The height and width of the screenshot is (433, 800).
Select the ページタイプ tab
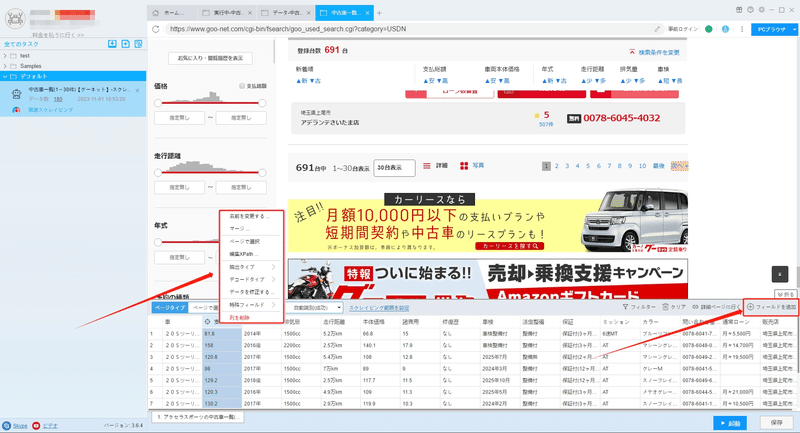[170, 308]
